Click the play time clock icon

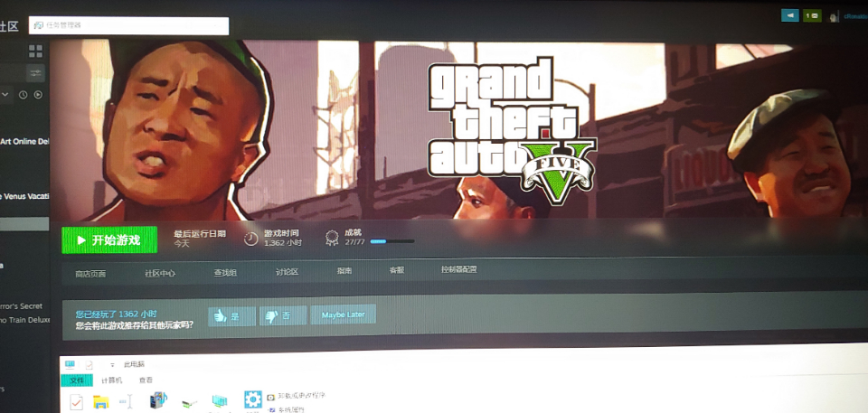point(250,239)
